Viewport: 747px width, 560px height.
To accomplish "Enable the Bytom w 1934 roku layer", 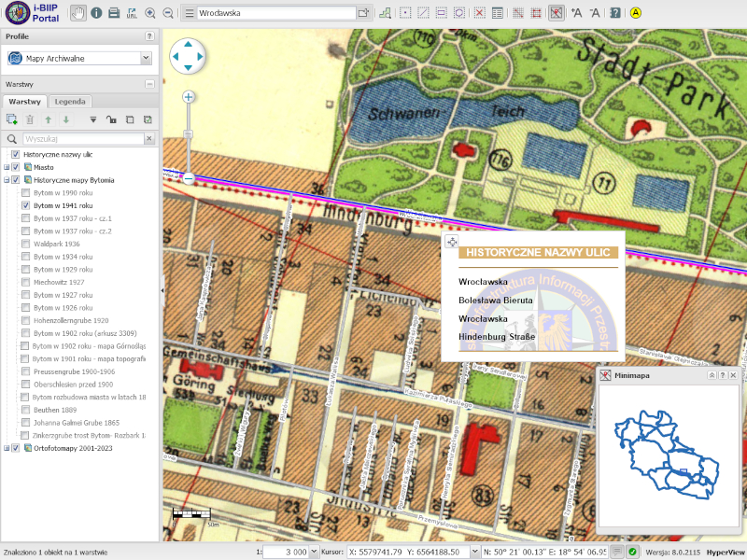I will tap(26, 257).
